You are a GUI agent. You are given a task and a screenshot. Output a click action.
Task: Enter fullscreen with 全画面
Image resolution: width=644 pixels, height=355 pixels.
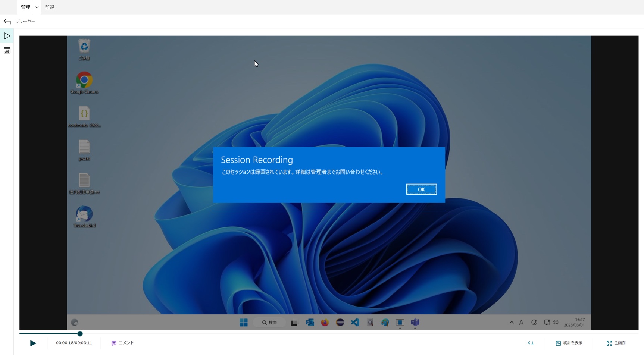pos(616,343)
